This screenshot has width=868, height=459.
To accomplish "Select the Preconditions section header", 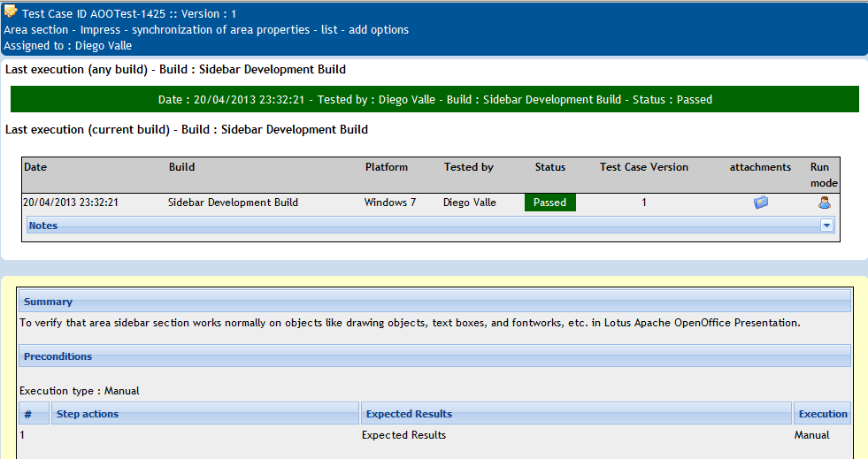I will point(434,356).
